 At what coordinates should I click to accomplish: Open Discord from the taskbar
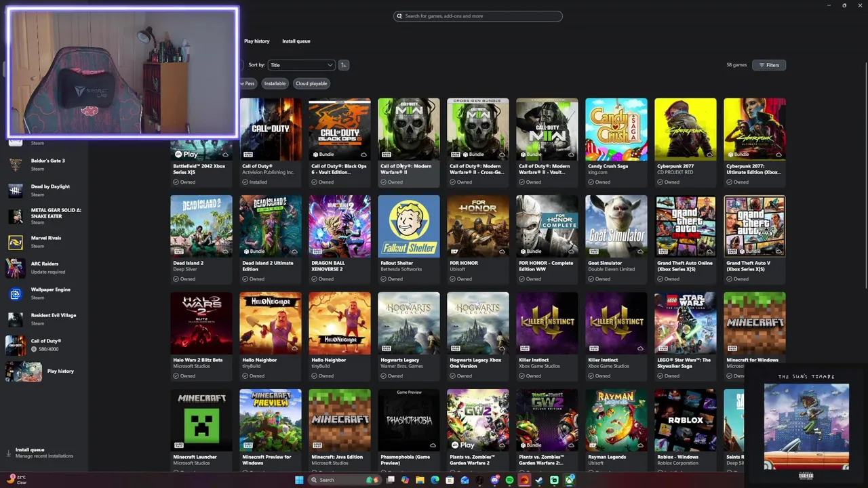494,480
